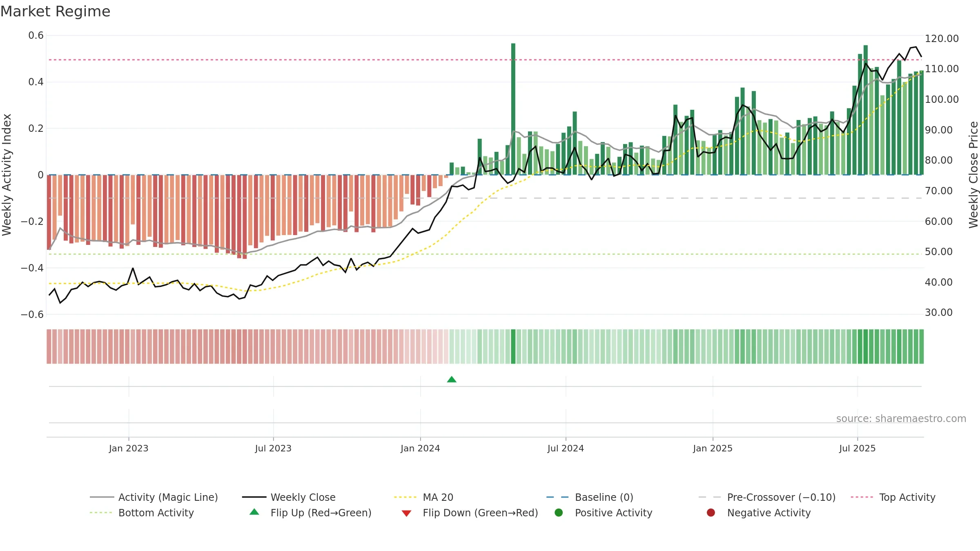
Task: Click the green triangle icon in legend
Action: (x=254, y=512)
